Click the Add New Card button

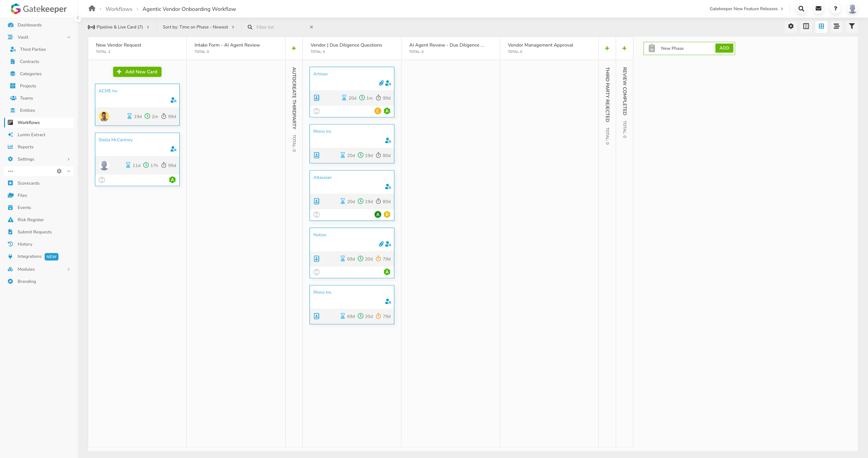click(137, 72)
